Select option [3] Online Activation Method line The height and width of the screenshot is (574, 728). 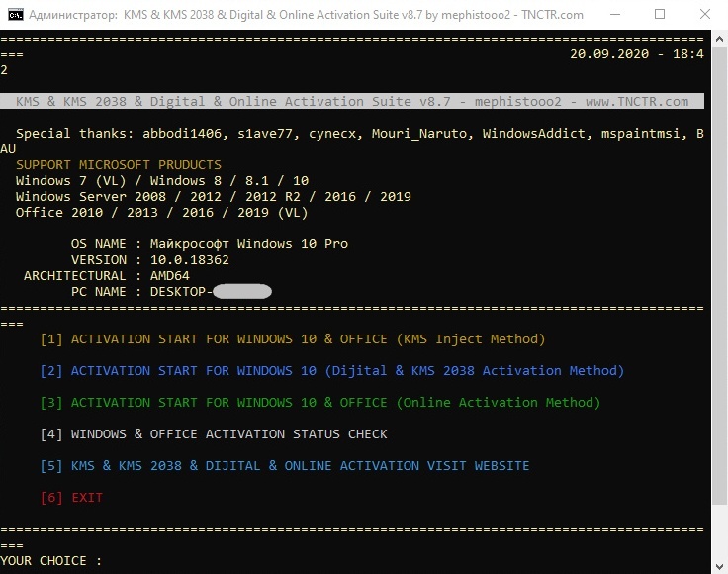point(320,403)
